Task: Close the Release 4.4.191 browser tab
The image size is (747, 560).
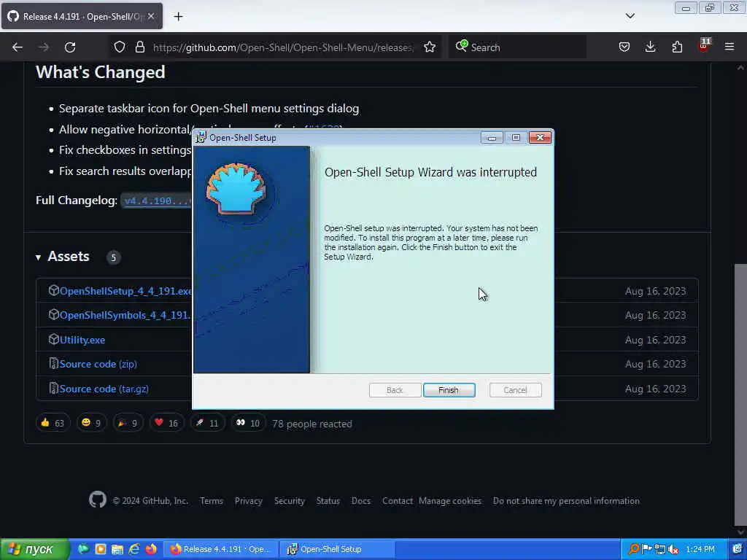Action: (x=151, y=16)
